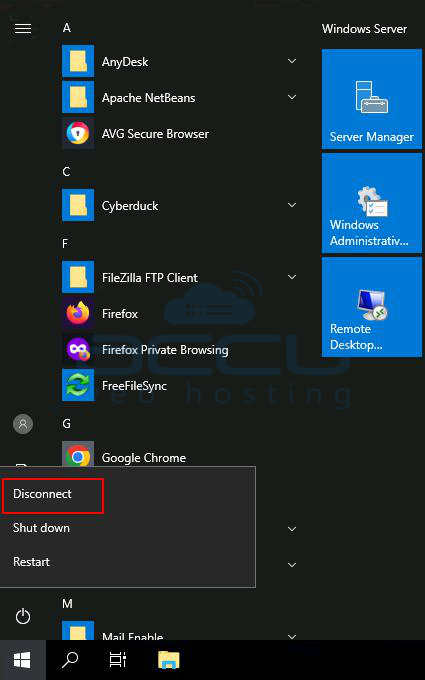Open the Server Manager tile

[372, 99]
